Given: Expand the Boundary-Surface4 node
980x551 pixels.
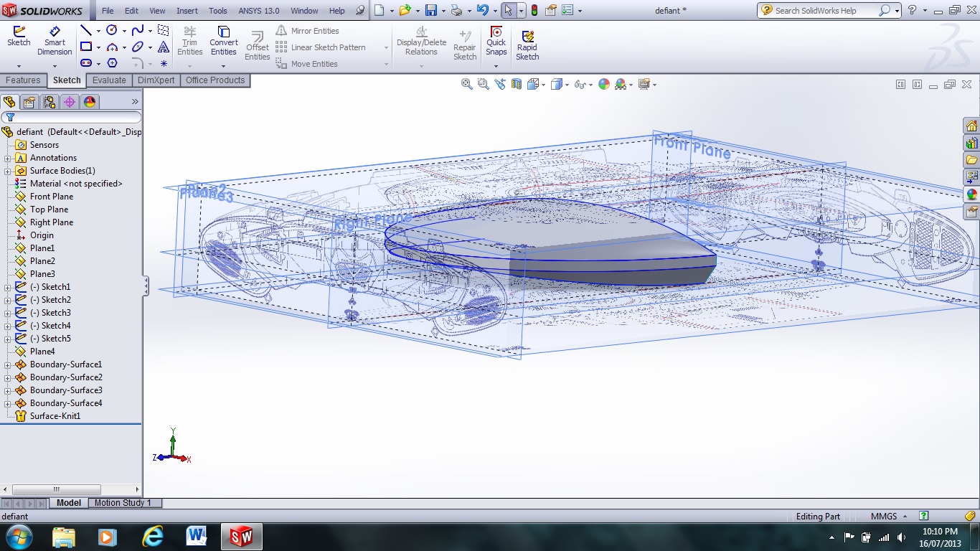Looking at the screenshot, I should click(x=8, y=403).
